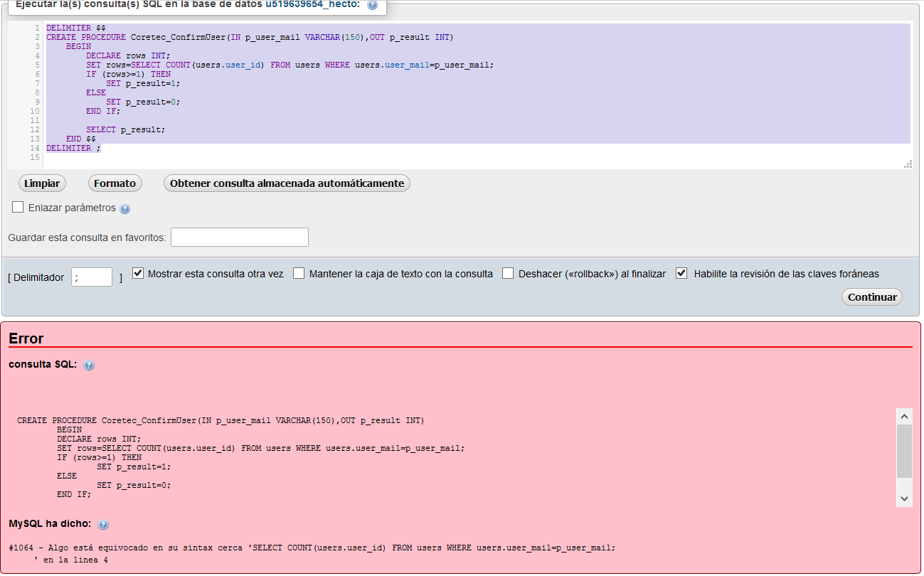Click Obtener consulta almacenada automáticamente button

pyautogui.click(x=287, y=183)
